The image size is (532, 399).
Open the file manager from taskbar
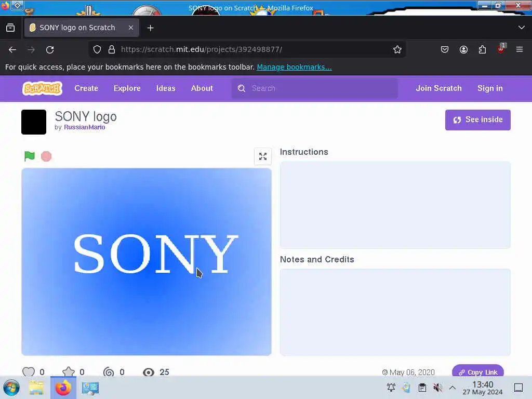click(x=36, y=388)
